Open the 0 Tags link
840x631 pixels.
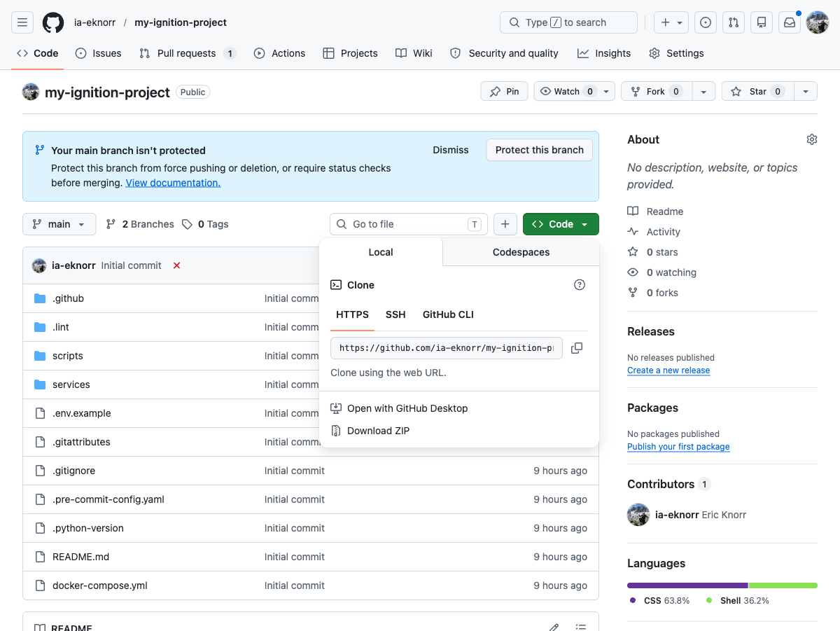tap(205, 224)
